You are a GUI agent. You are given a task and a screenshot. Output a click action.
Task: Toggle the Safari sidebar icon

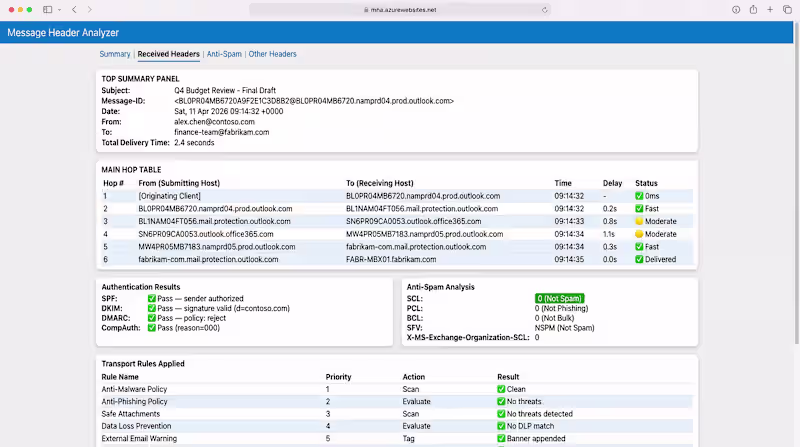coord(47,9)
